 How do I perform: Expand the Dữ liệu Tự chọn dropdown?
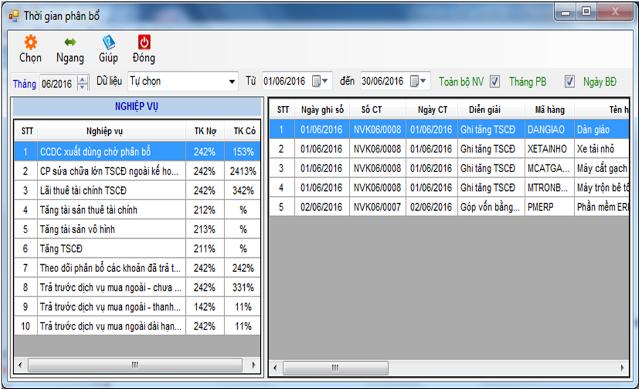point(232,82)
